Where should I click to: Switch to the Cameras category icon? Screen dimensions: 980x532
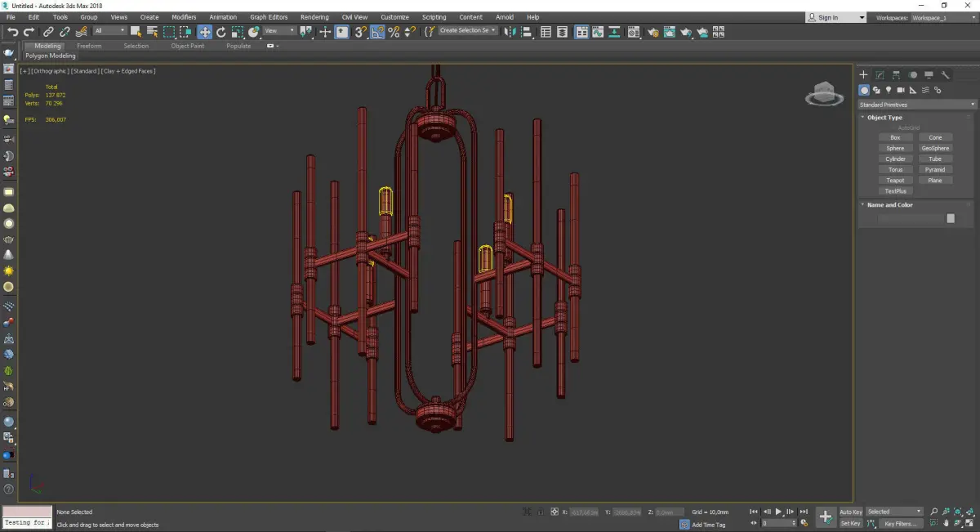pos(900,90)
